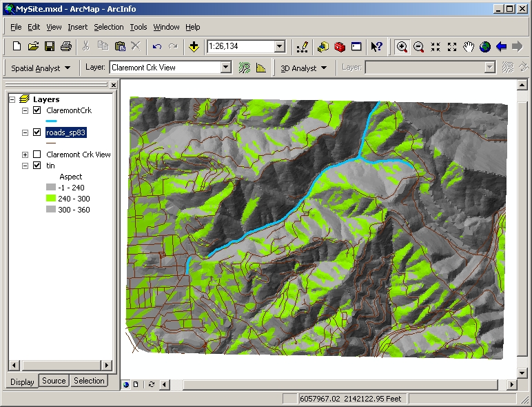Uncheck the ClaremontCrk layer checkbox

click(x=37, y=110)
